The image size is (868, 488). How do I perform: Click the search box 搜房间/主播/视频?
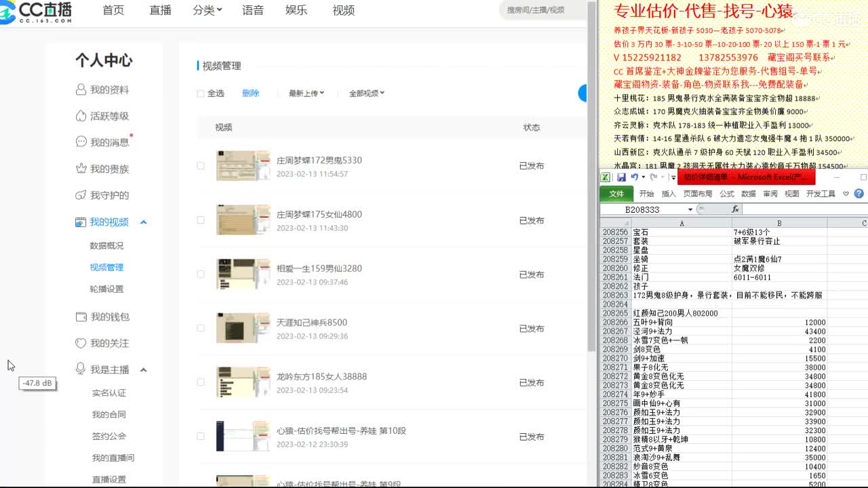542,10
